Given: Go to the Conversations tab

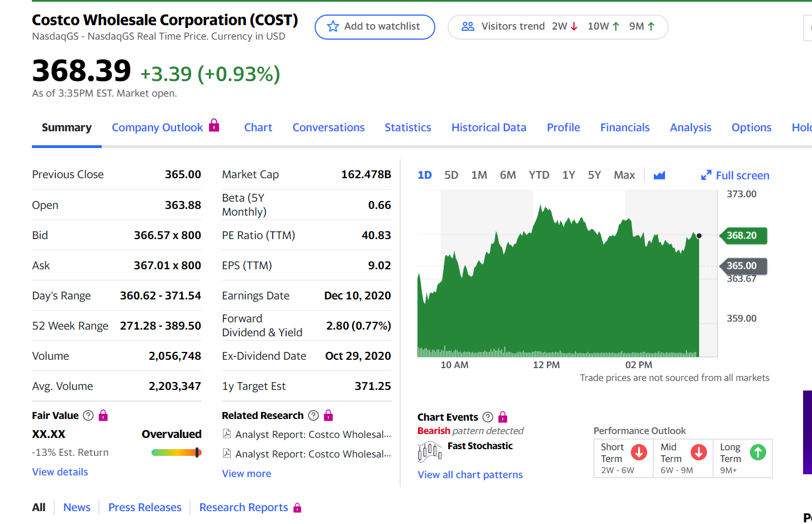Looking at the screenshot, I should tap(329, 127).
